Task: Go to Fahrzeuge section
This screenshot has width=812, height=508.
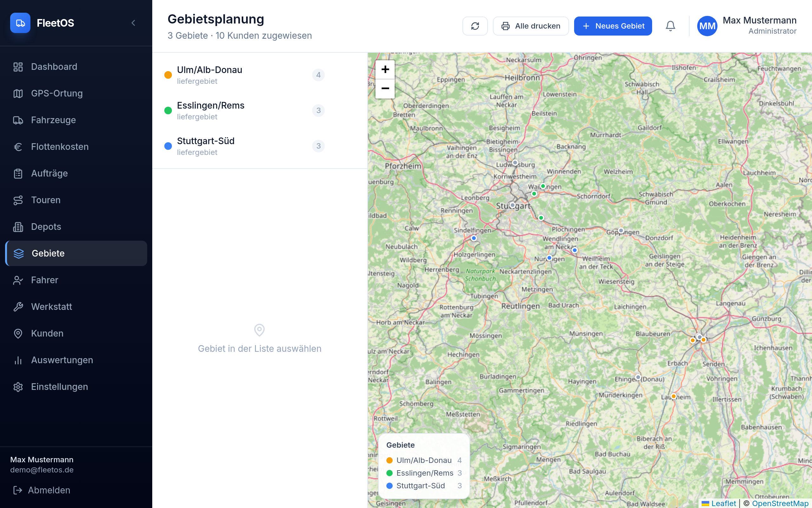Action: [76, 120]
